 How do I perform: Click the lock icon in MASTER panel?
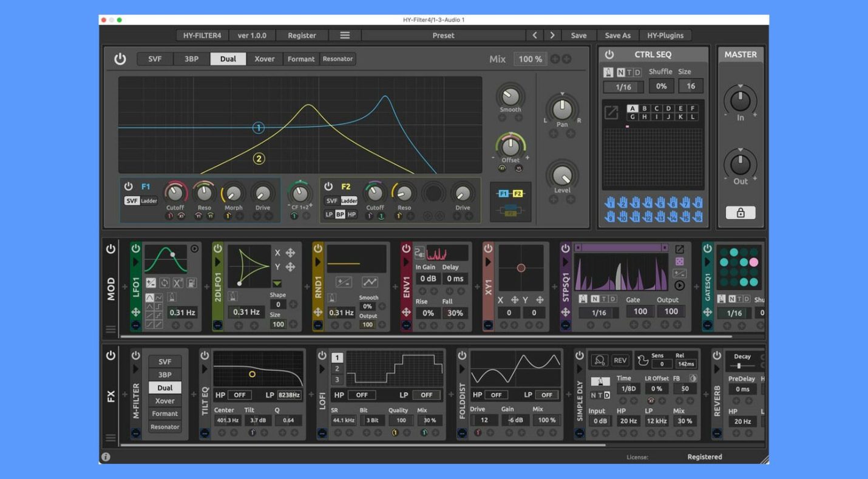740,212
